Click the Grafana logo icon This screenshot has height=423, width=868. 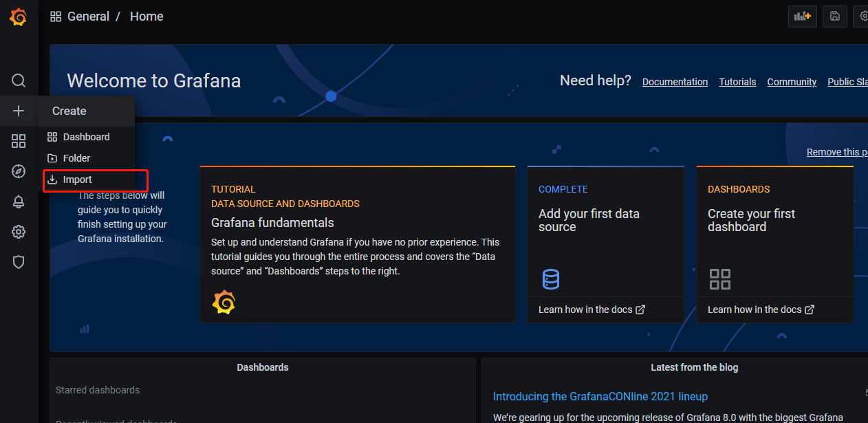pyautogui.click(x=19, y=17)
